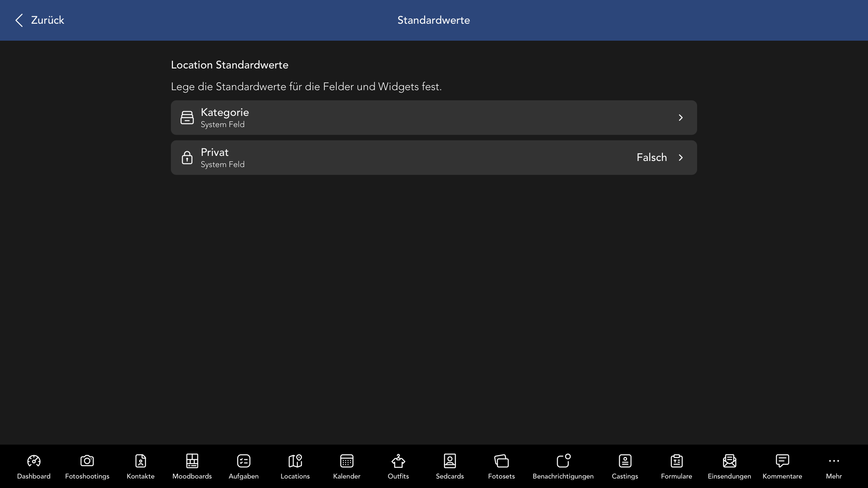Open Sedcards portrait icon
Viewport: 868px width, 488px height.
(x=450, y=461)
